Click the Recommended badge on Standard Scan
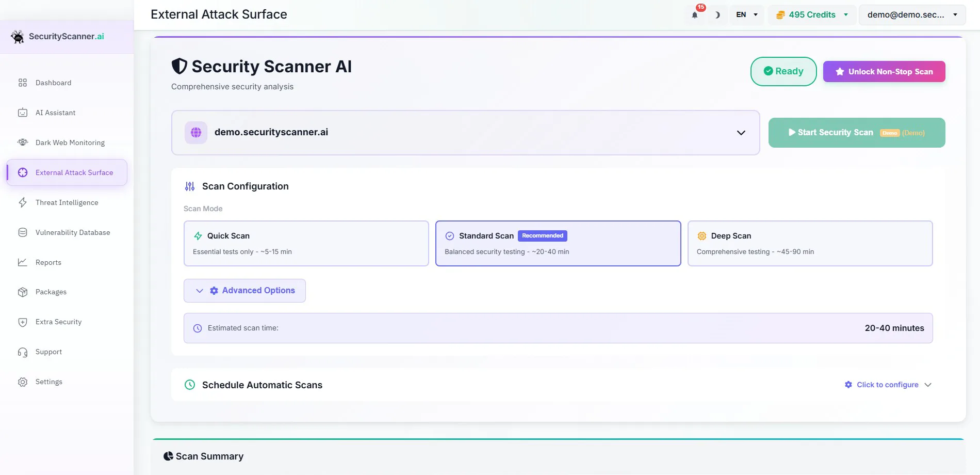The width and height of the screenshot is (980, 475). [x=543, y=236]
